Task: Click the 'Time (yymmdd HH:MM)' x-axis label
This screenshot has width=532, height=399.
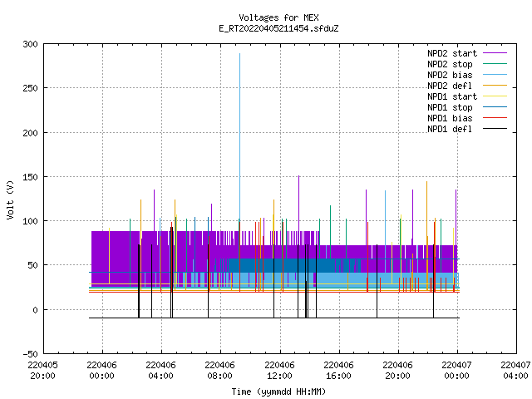Action: click(x=278, y=392)
